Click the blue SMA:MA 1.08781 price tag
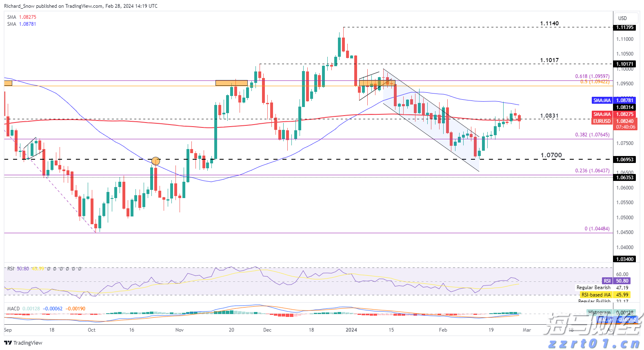This screenshot has height=350, width=644. (x=613, y=100)
